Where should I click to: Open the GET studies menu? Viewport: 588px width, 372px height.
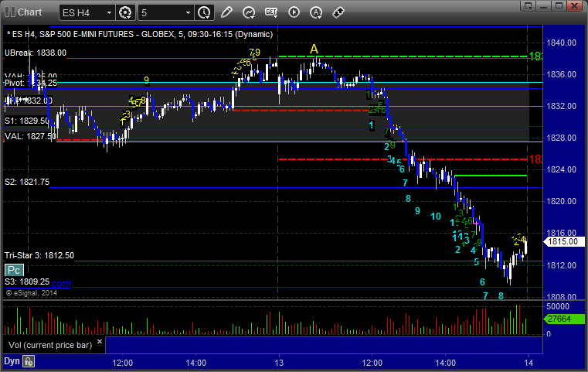tap(271, 12)
